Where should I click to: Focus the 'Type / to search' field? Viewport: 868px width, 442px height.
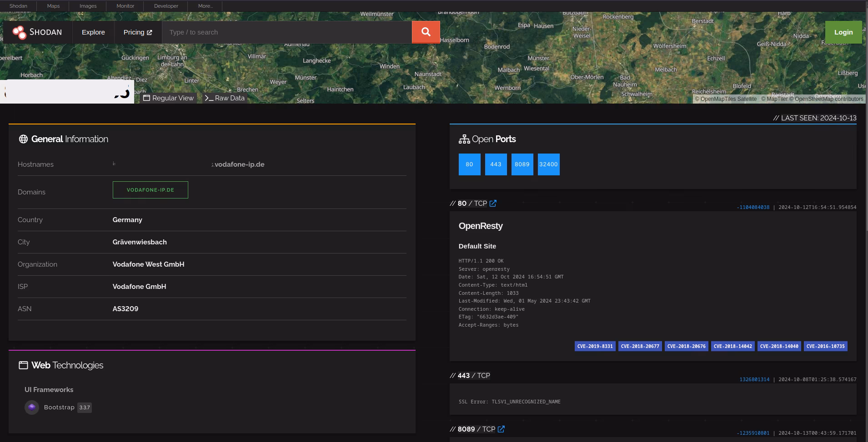point(287,32)
